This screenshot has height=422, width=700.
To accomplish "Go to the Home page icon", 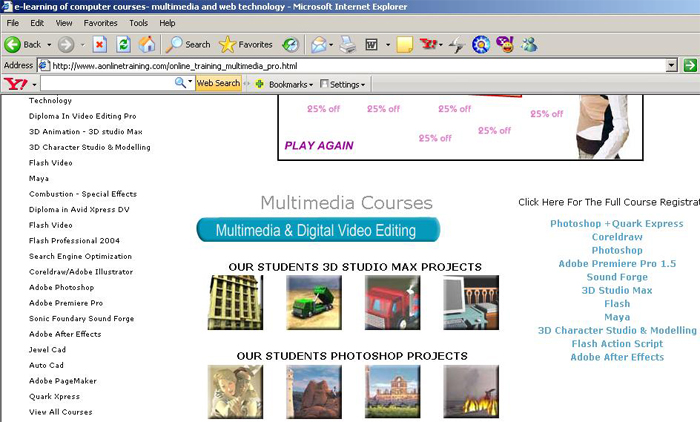I will [146, 45].
